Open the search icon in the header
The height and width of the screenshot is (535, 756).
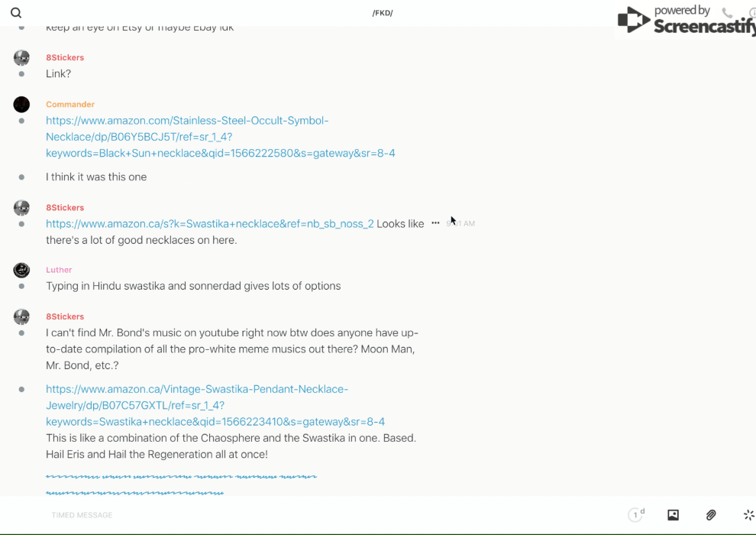click(16, 13)
